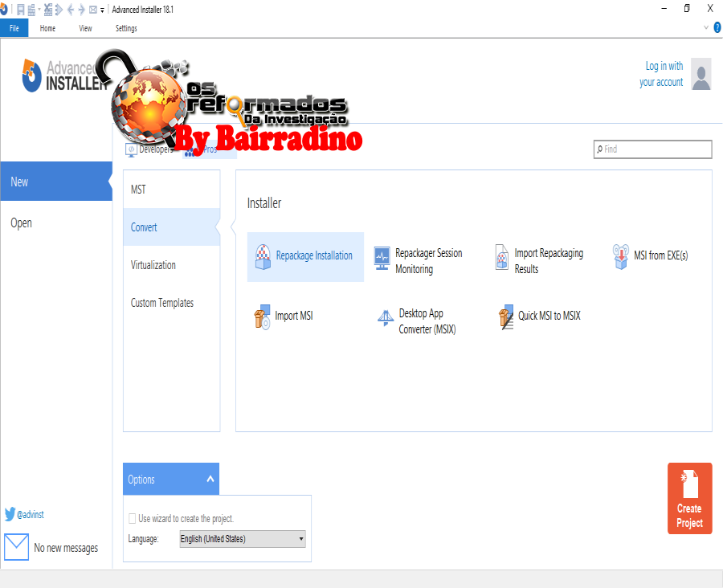
Task: Click the No new messages text
Action: (x=66, y=548)
